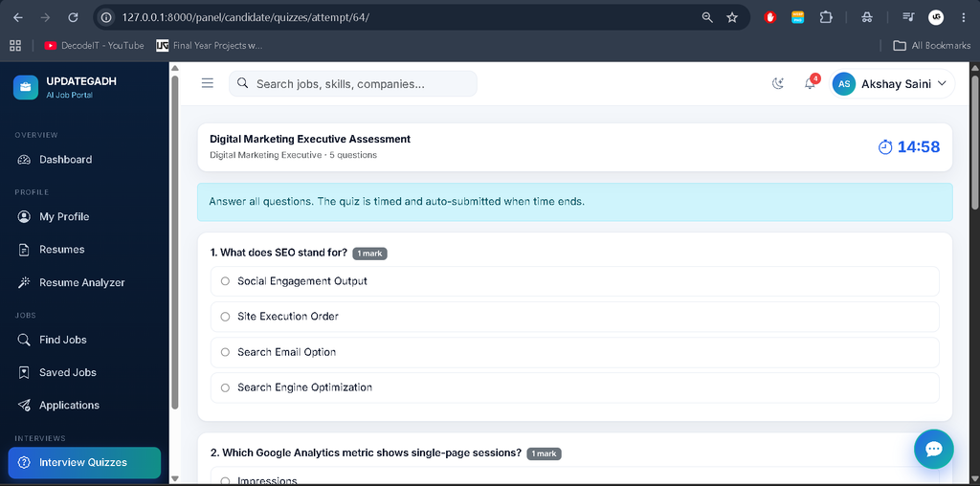Screen dimensions: 980x486
Task: Click the incognito icon in browser toolbar
Action: pos(867,17)
